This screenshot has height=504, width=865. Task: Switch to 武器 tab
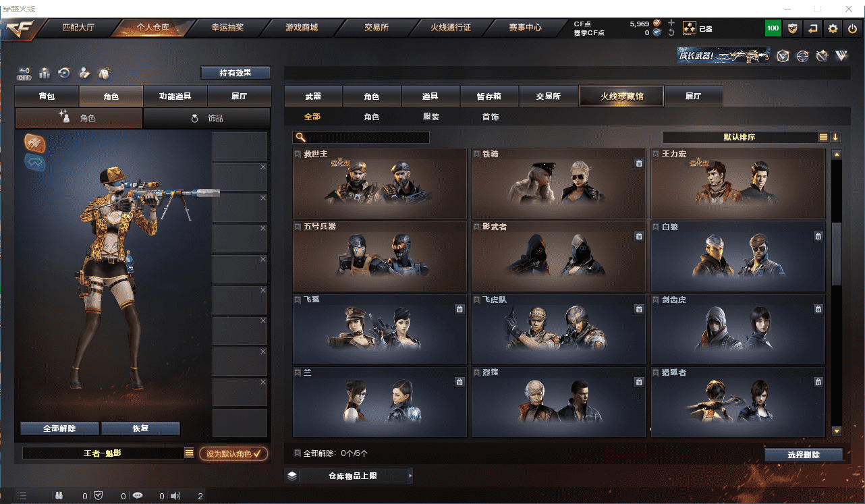pyautogui.click(x=313, y=96)
